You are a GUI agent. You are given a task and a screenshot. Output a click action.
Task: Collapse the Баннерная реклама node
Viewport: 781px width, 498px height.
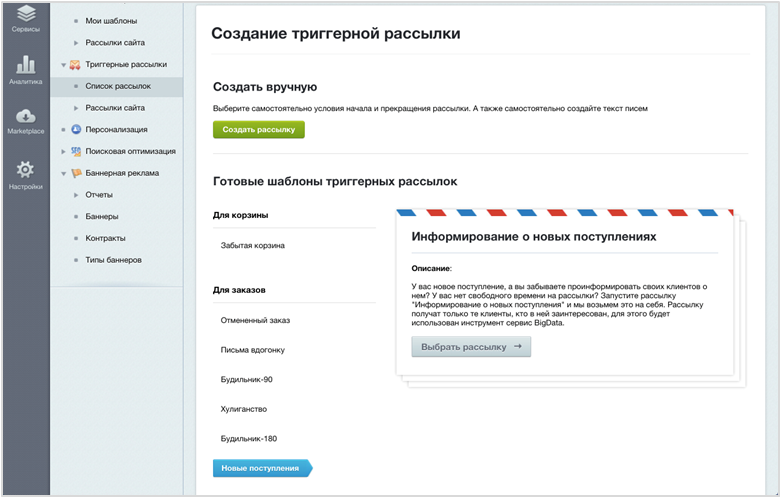pos(63,173)
